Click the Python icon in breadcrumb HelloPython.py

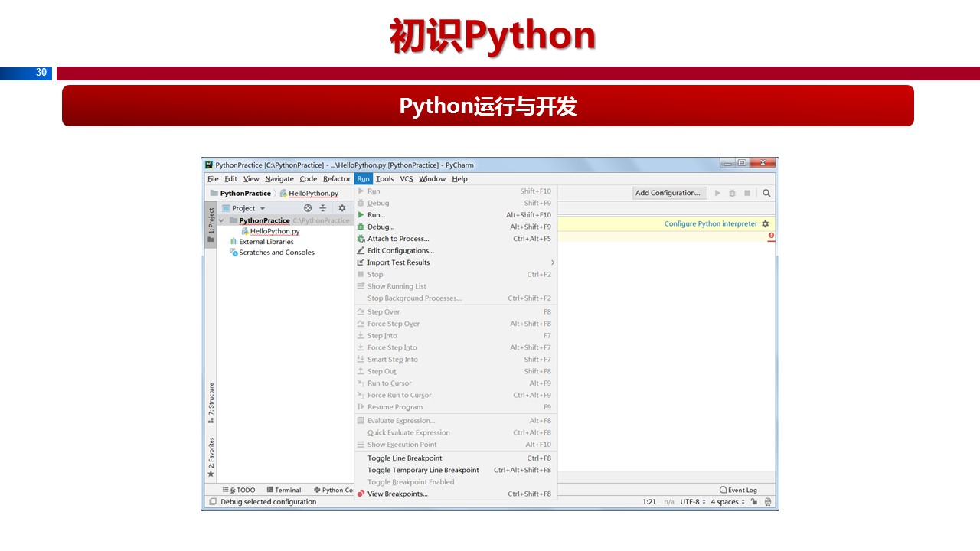tap(283, 194)
